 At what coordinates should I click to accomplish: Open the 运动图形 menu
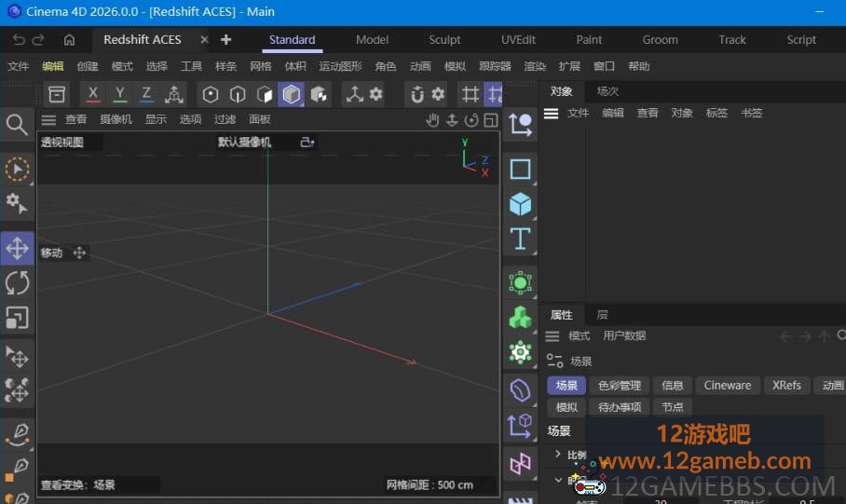tap(340, 66)
